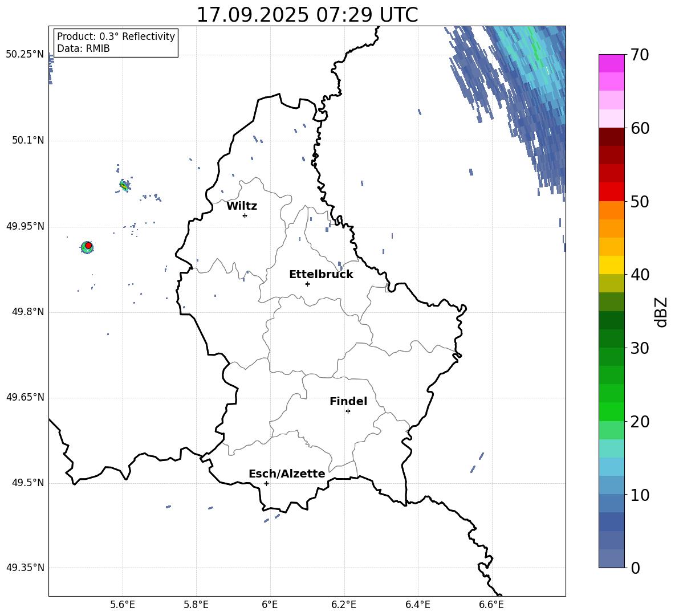The width and height of the screenshot is (675, 616).
Task: Click the 6.2°E longitude tick label
Action: [x=344, y=604]
